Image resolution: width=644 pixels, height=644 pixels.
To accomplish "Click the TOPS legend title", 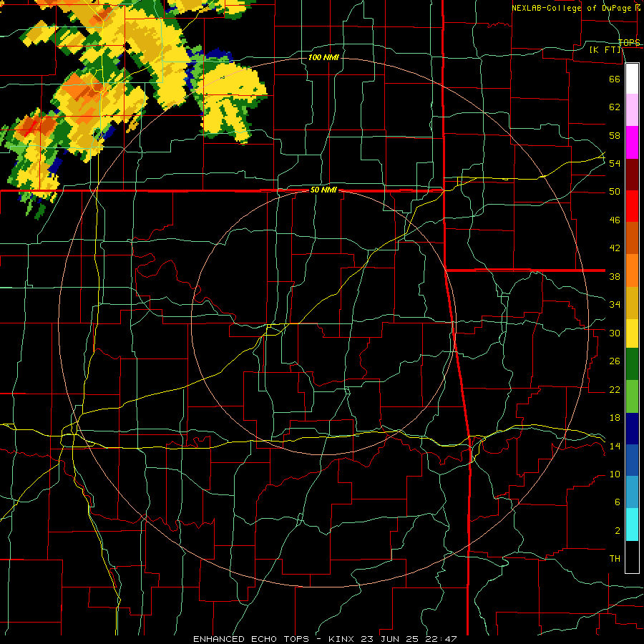I will [x=629, y=42].
